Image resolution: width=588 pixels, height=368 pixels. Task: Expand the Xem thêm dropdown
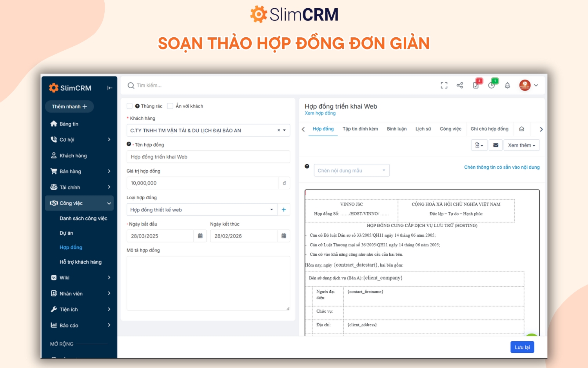point(521,145)
